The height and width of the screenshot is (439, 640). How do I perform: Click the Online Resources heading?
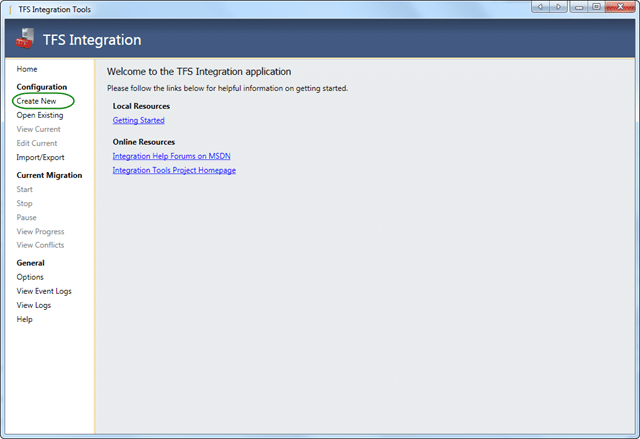144,142
